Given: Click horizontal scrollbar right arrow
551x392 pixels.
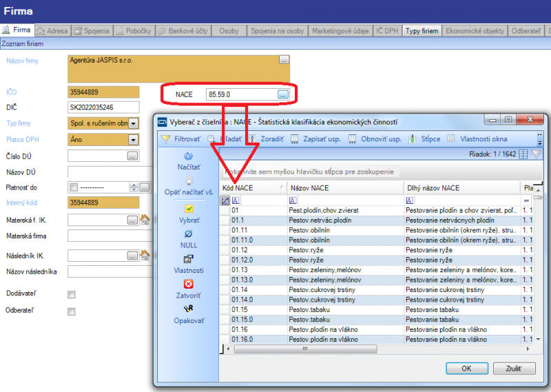Looking at the screenshot, I should coord(528,349).
